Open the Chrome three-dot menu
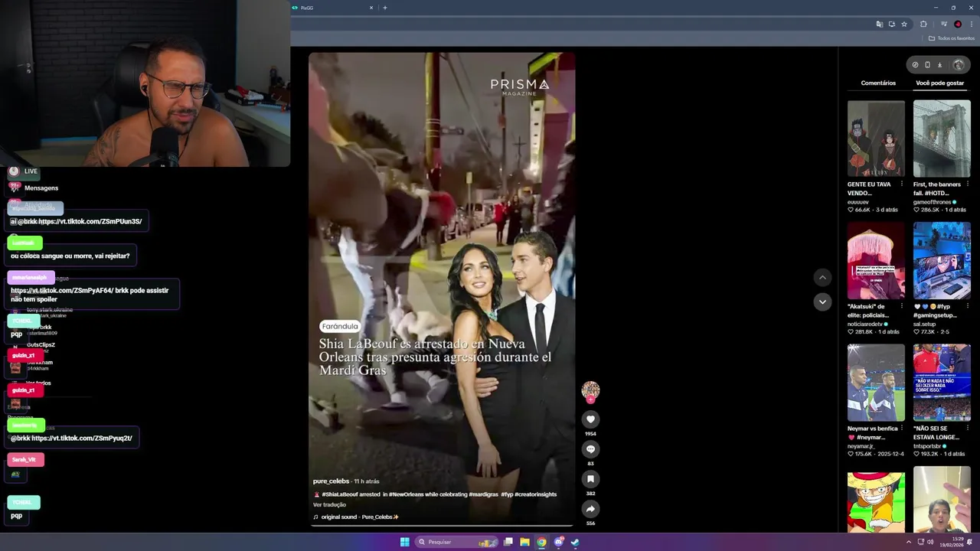This screenshot has width=980, height=551. tap(971, 24)
